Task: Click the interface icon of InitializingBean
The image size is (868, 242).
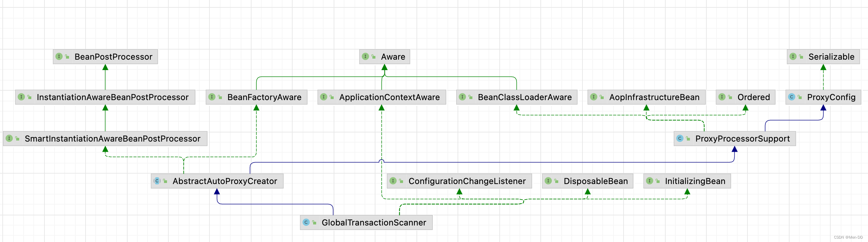Action: 649,181
